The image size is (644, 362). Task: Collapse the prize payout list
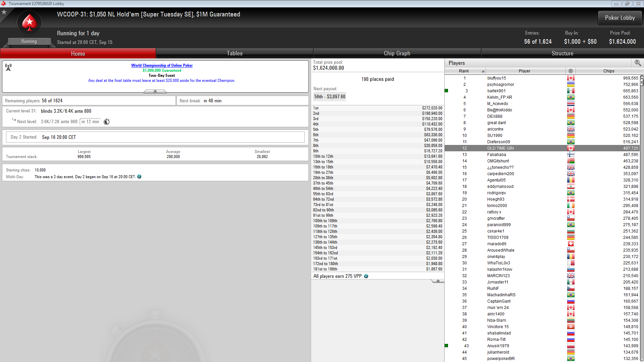coord(438,281)
